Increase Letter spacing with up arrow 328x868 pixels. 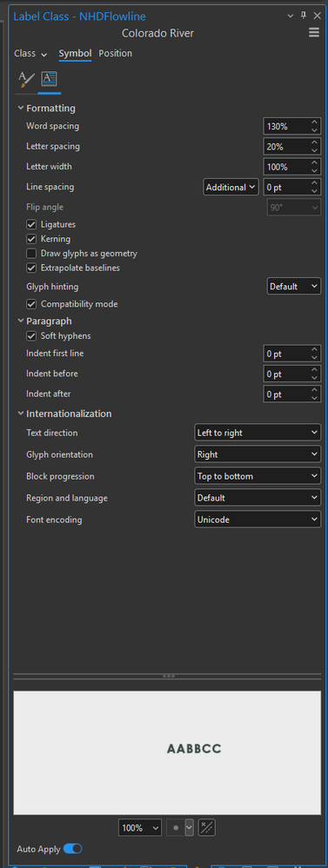(x=314, y=142)
